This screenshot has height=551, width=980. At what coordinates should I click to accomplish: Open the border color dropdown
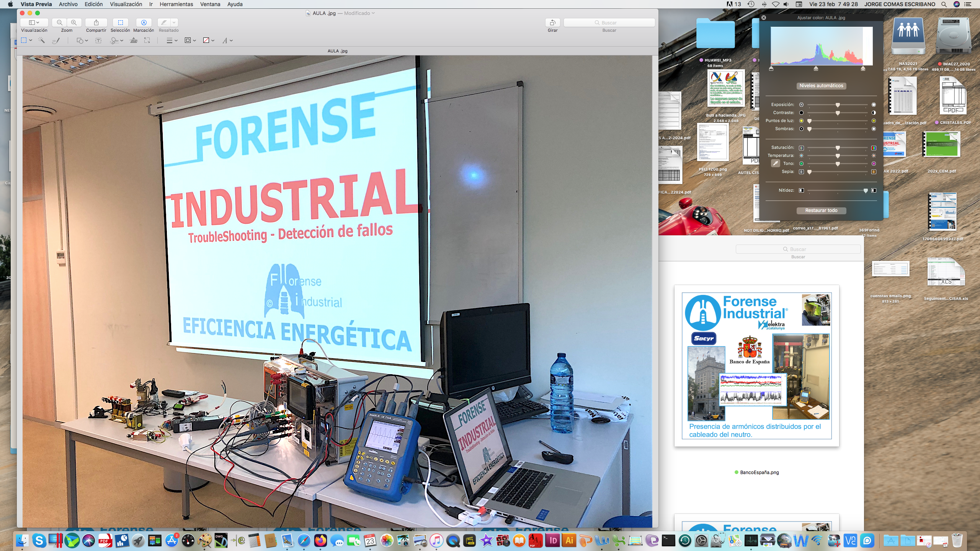pyautogui.click(x=190, y=41)
